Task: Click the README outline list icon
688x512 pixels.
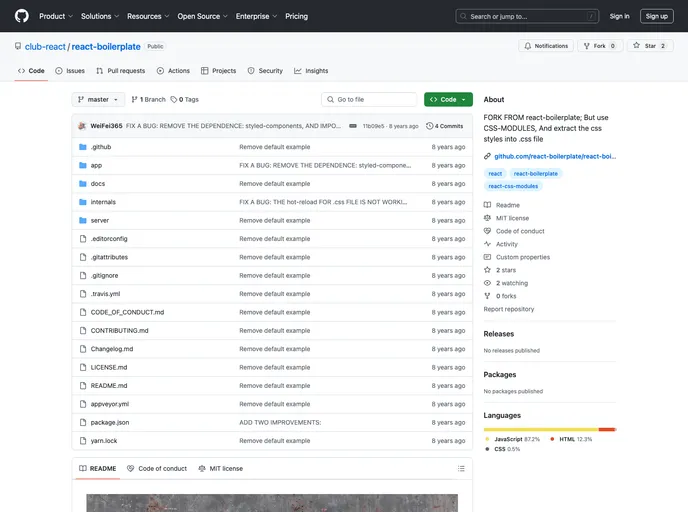Action: coord(461,469)
